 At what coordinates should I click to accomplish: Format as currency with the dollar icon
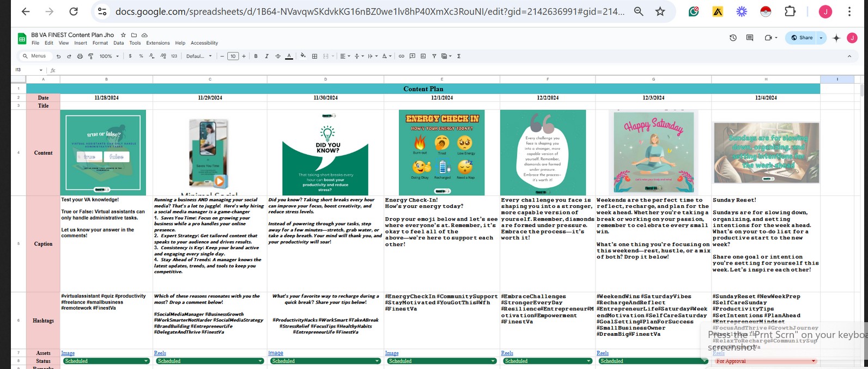click(130, 56)
